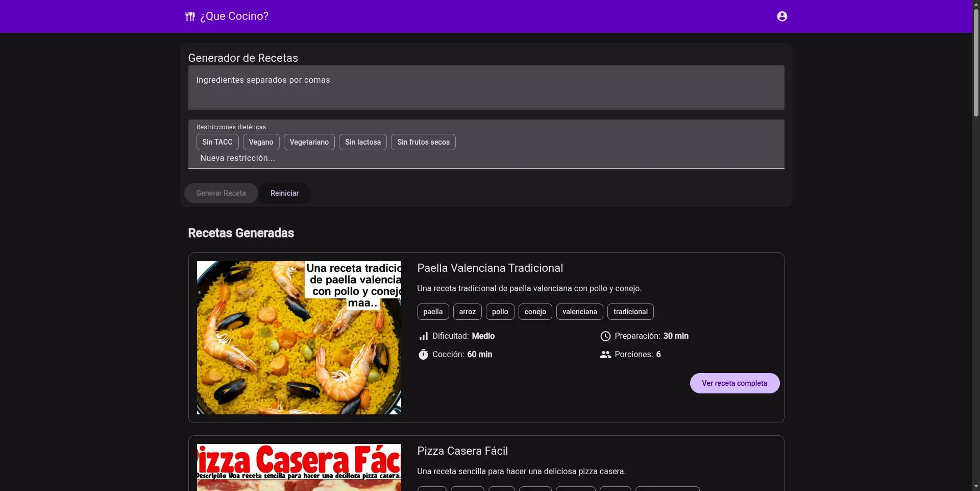Select the valenciana tag chip

point(580,312)
